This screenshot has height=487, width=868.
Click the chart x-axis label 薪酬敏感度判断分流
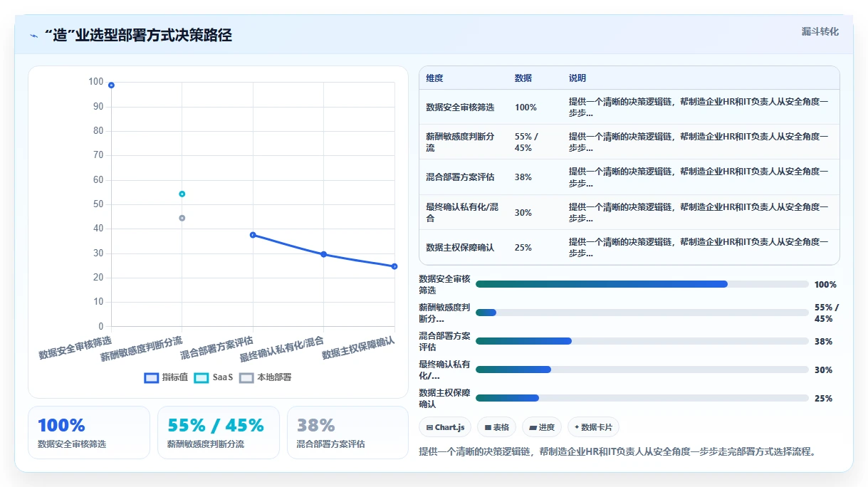pos(141,348)
